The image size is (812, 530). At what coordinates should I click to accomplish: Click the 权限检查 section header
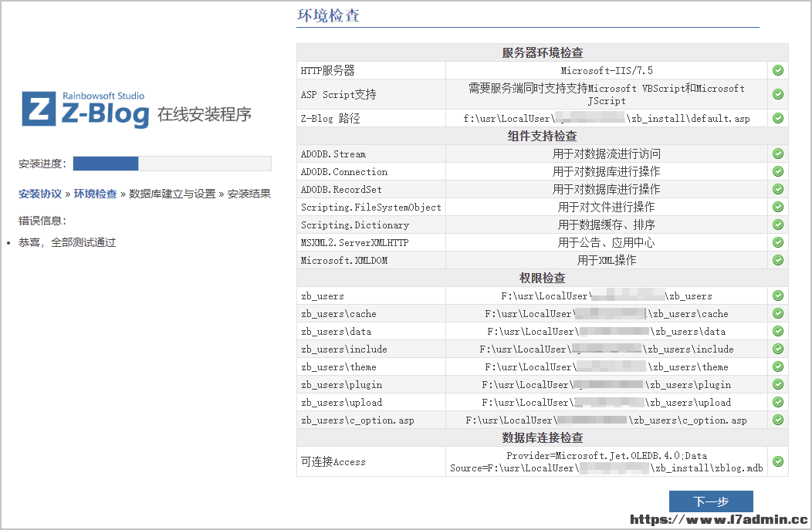542,278
